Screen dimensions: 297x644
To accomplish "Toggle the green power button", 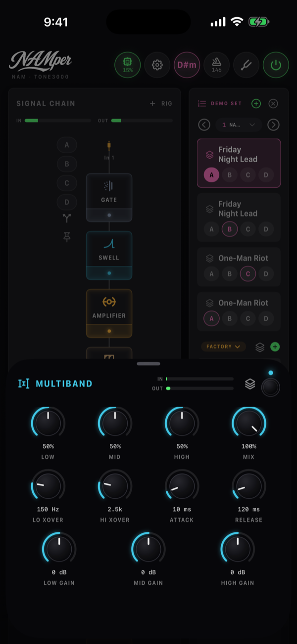I will pyautogui.click(x=276, y=65).
